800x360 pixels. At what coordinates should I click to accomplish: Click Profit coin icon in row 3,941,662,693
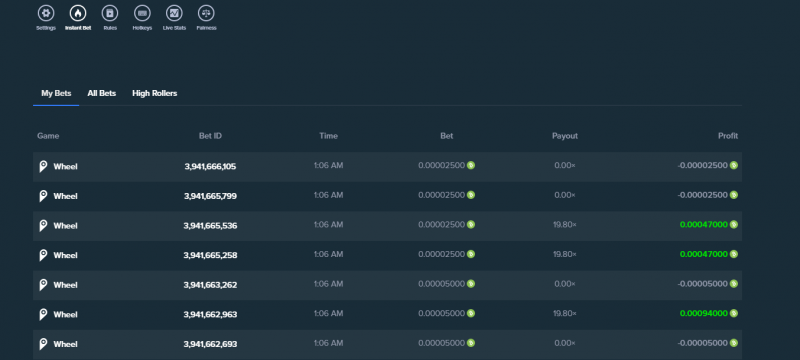point(734,343)
